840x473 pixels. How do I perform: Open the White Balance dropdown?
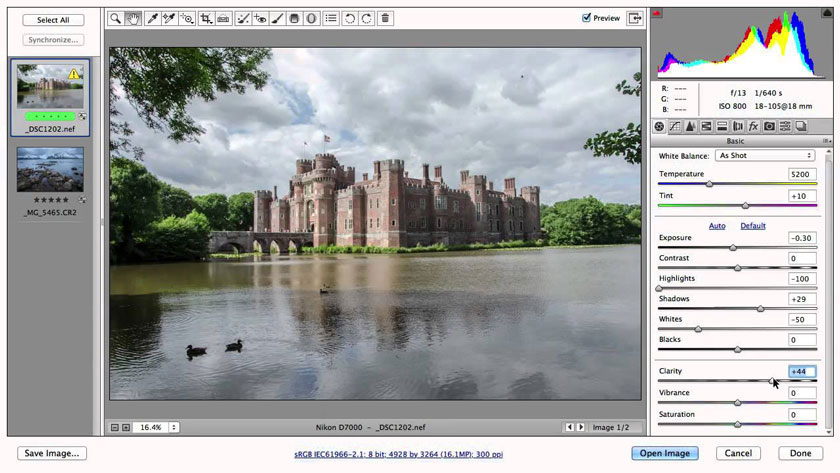click(765, 156)
